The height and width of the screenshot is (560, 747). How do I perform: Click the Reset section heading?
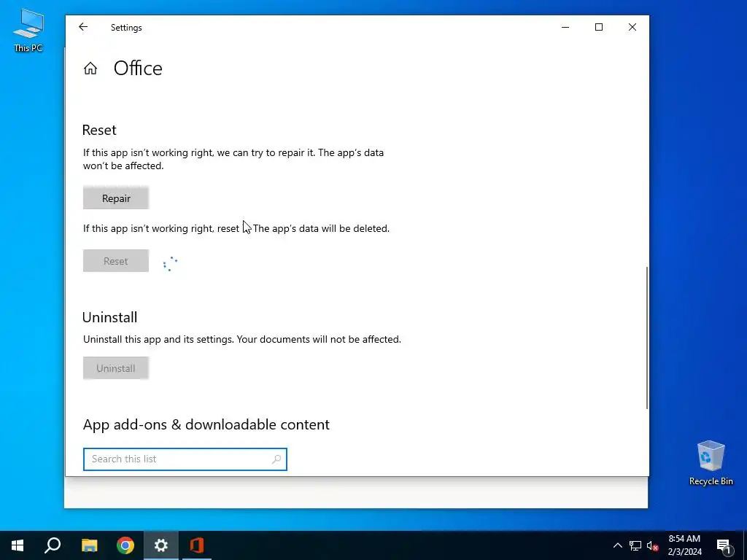point(99,130)
